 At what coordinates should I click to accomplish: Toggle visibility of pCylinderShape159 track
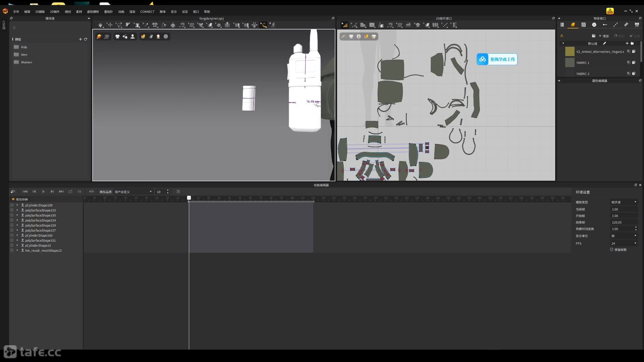pos(12,205)
